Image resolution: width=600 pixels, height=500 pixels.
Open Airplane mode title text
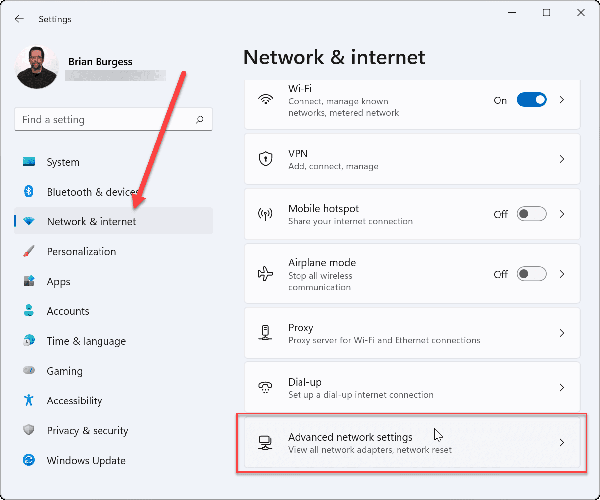[322, 262]
